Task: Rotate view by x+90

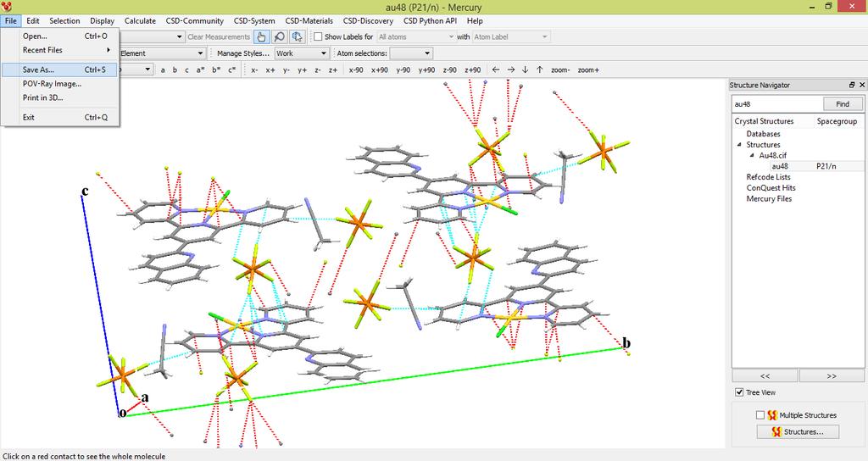Action: point(380,70)
